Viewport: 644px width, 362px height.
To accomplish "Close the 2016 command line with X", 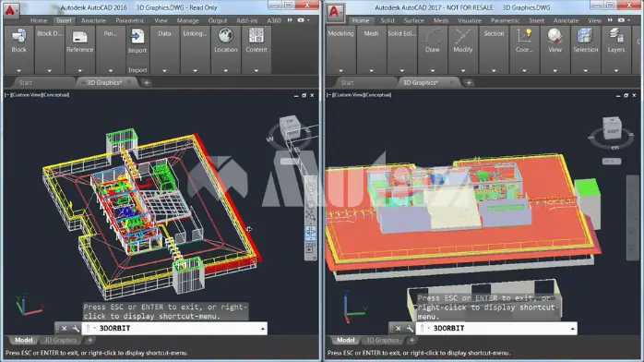I will tap(65, 329).
